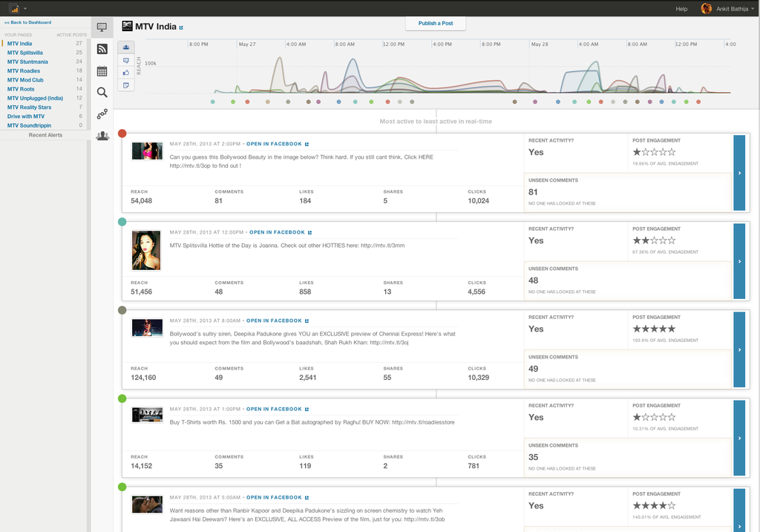Click the Buy T-Shirts post thumbnail
This screenshot has width=760, height=532.
click(147, 416)
